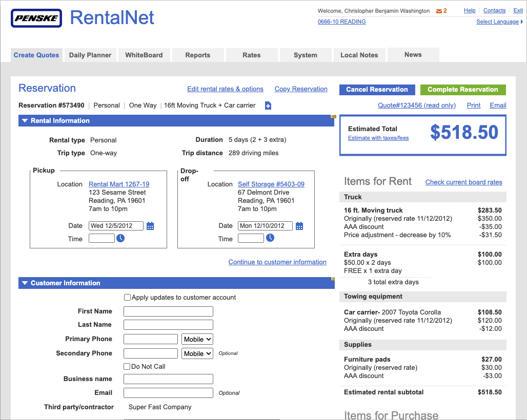
Task: Open Quote#123456 (read only) link
Action: click(x=417, y=106)
